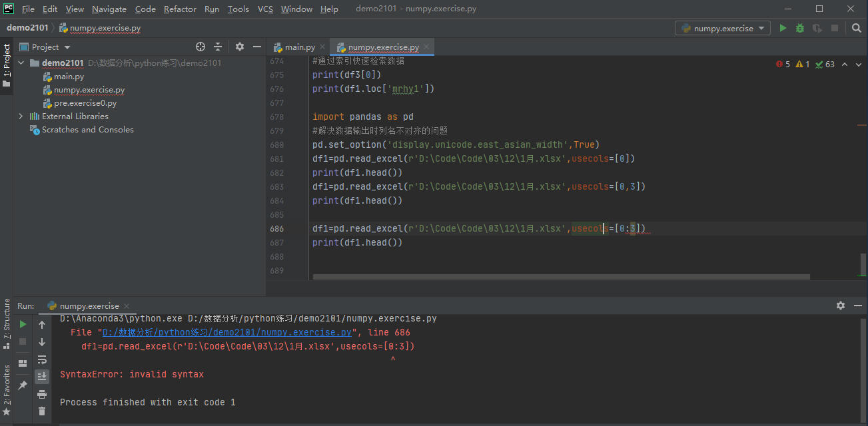Rerun numpy.exercise in Run panel
The height and width of the screenshot is (426, 868).
point(23,324)
